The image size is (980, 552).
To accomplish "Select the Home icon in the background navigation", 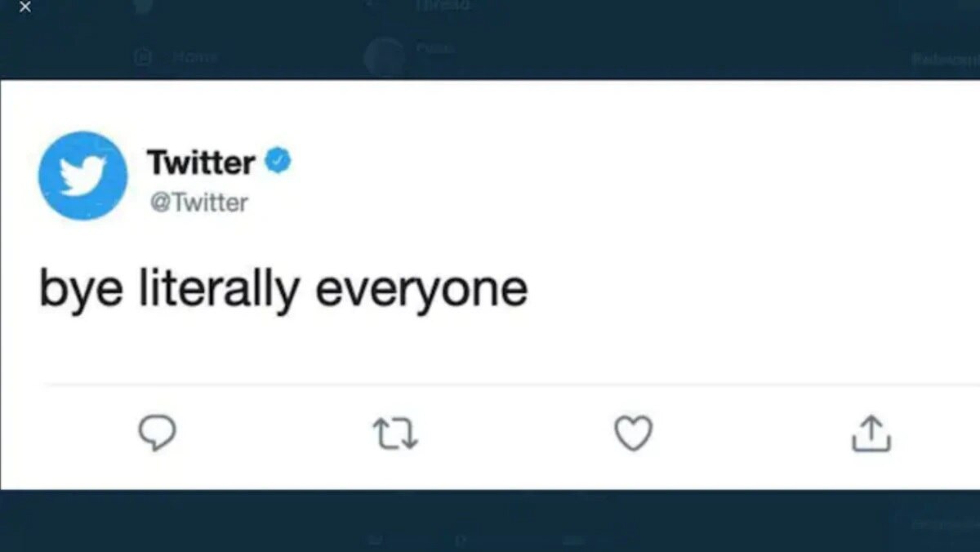I will (x=144, y=57).
